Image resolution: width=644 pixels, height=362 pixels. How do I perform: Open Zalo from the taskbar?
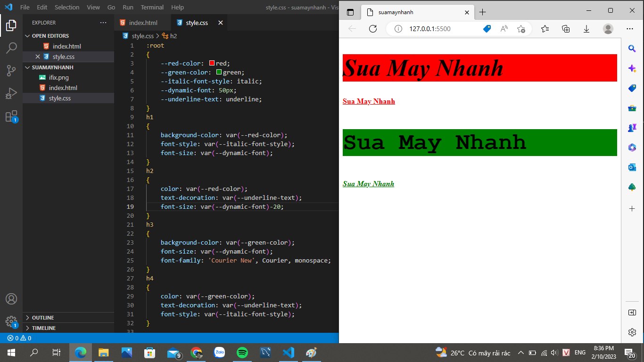point(219,353)
